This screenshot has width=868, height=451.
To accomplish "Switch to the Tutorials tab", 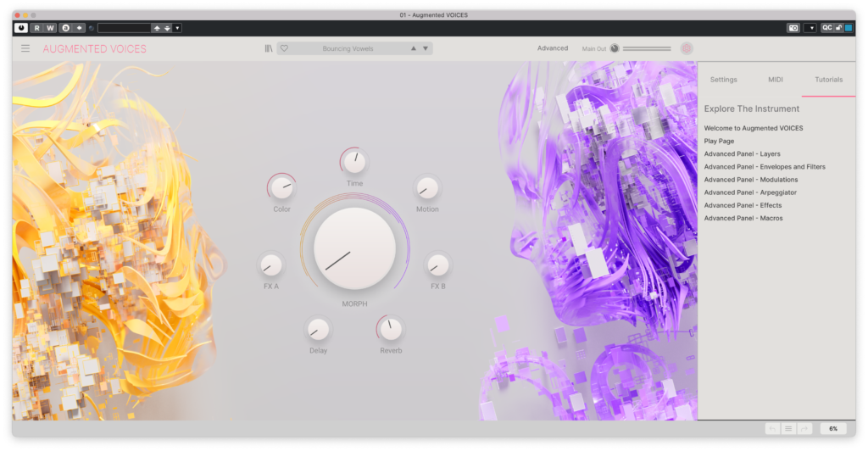I will (x=829, y=80).
